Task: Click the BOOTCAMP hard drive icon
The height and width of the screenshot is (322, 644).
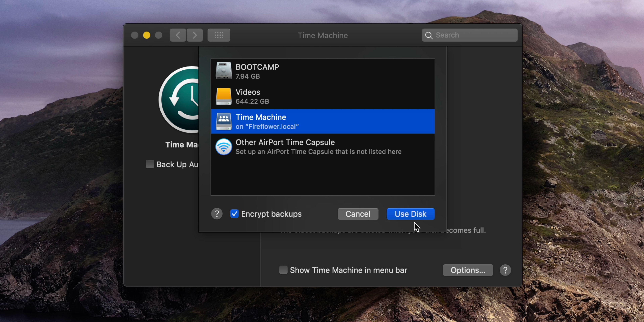Action: coord(224,71)
